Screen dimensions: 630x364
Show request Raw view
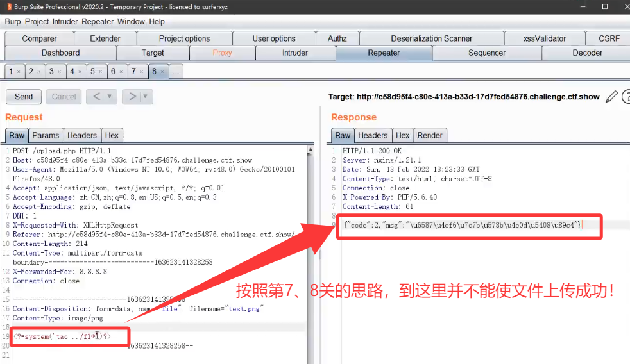(17, 135)
